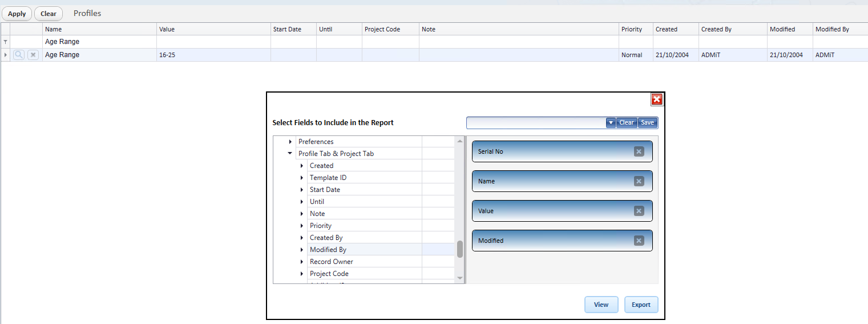Expand the Age Range grid row arrow
The image size is (868, 324).
6,55
